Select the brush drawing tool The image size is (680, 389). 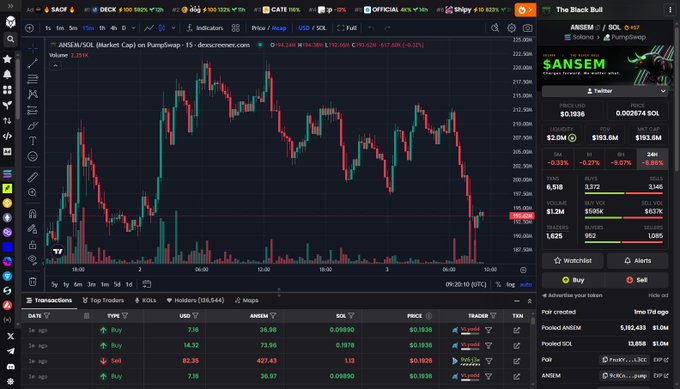tap(33, 126)
